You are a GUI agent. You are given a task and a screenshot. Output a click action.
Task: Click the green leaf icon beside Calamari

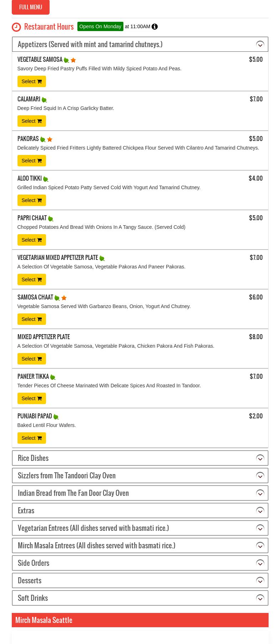[44, 100]
